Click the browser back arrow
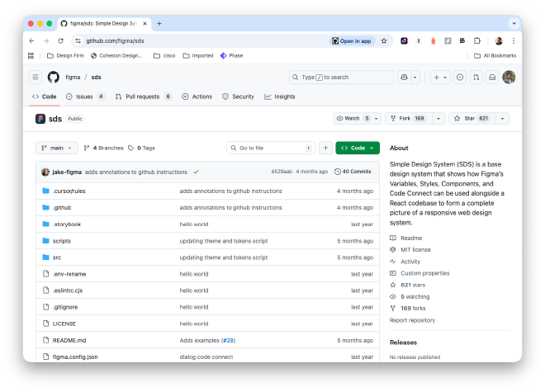Image resolution: width=545 pixels, height=392 pixels. coord(31,41)
